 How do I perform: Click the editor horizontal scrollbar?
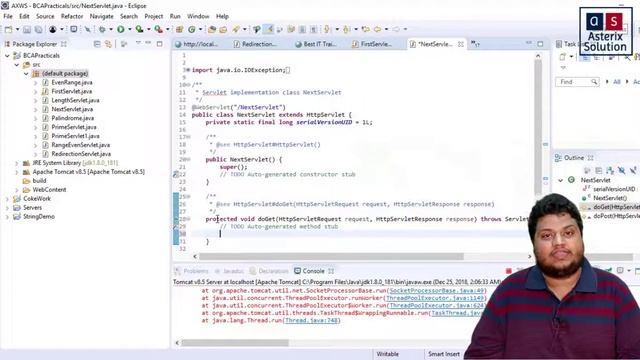coord(331,256)
